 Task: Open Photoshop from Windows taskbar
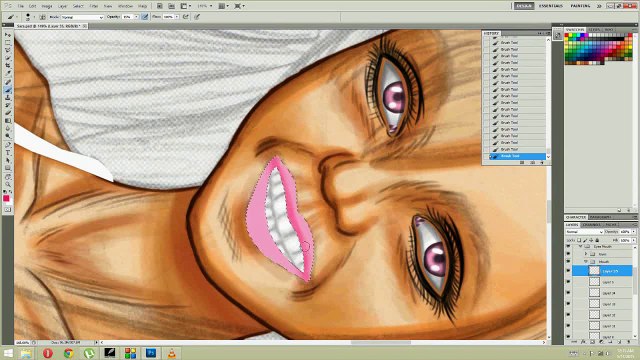(x=151, y=353)
